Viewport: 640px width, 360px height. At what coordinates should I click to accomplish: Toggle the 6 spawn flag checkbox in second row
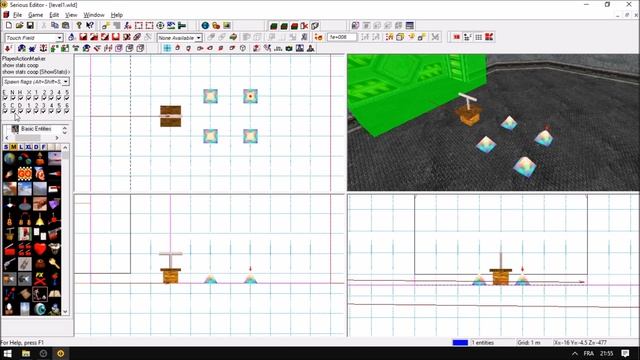[x=67, y=110]
